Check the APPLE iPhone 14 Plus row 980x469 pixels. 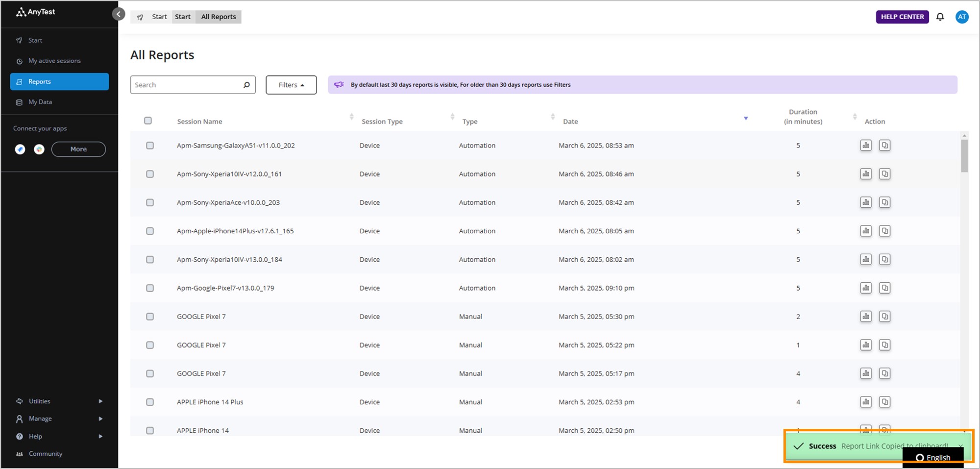pyautogui.click(x=150, y=402)
